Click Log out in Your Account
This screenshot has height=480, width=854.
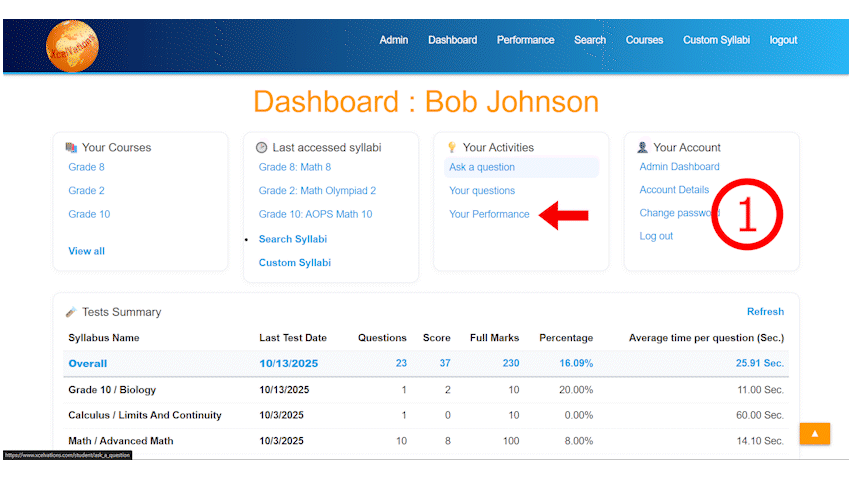tap(656, 236)
